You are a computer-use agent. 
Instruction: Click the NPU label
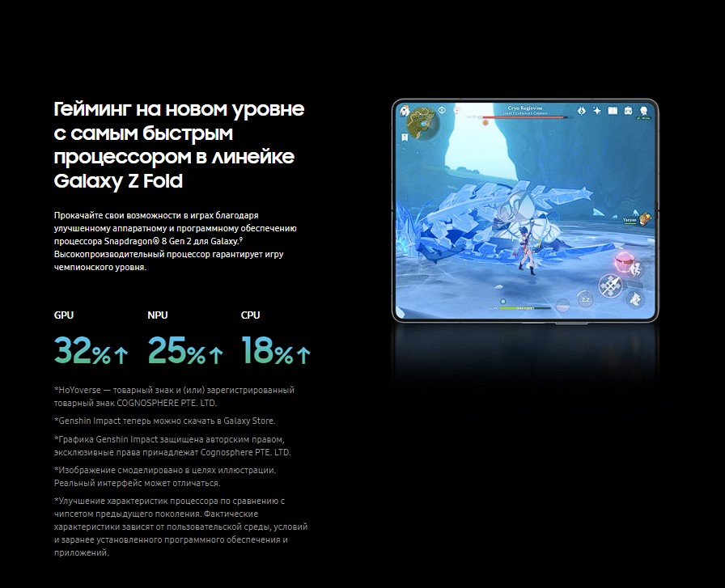(x=158, y=315)
